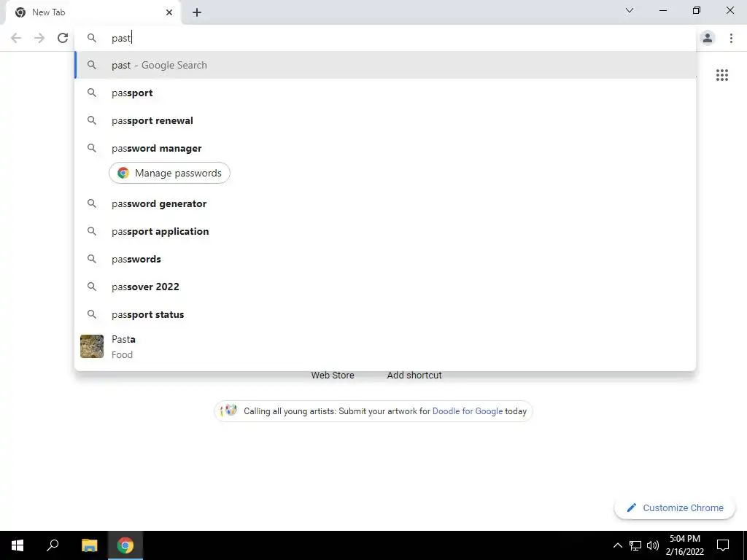Image resolution: width=747 pixels, height=560 pixels.
Task: Open File Explorer from taskbar
Action: pyautogui.click(x=89, y=545)
